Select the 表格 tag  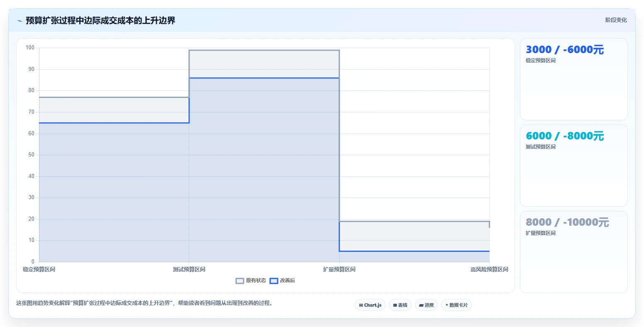400,305
